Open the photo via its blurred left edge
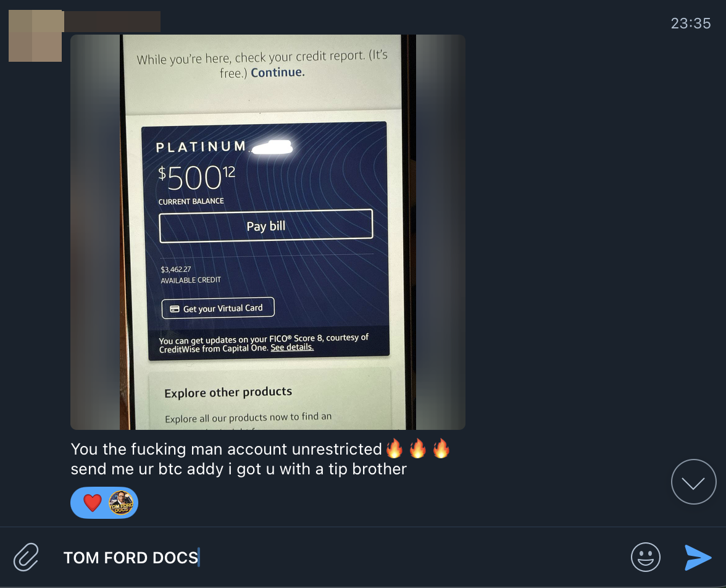Screen dimensions: 726x588 (95, 232)
